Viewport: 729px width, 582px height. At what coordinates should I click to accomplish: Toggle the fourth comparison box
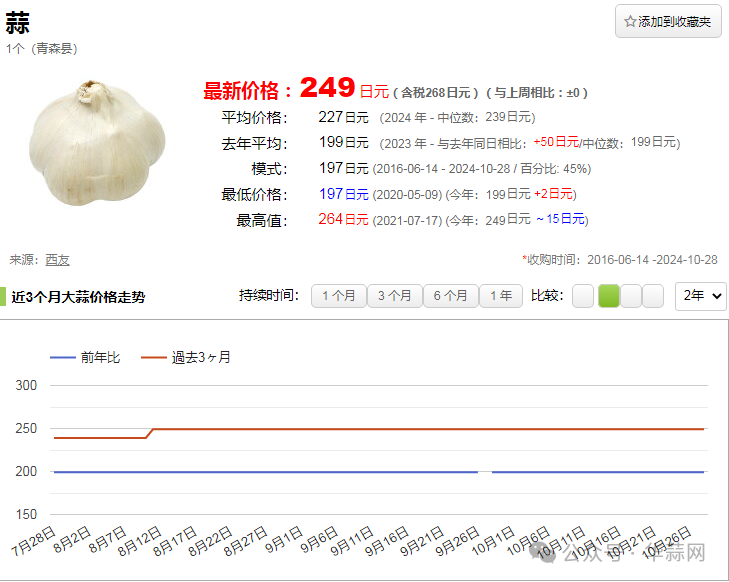653,296
